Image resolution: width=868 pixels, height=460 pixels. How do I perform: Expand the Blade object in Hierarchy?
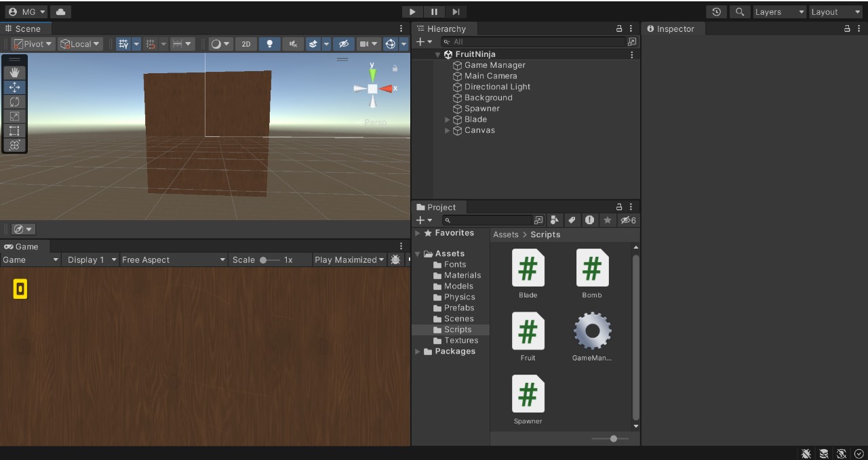448,119
